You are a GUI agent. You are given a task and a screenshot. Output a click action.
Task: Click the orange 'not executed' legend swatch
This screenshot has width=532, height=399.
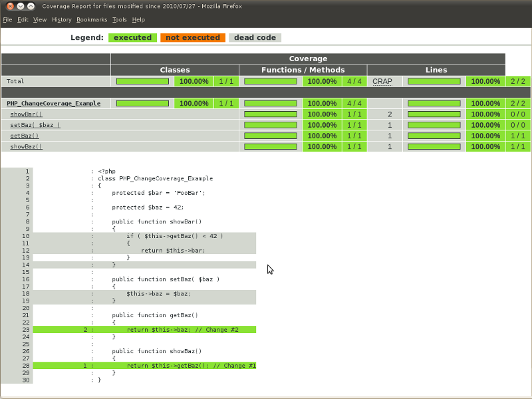pos(193,37)
